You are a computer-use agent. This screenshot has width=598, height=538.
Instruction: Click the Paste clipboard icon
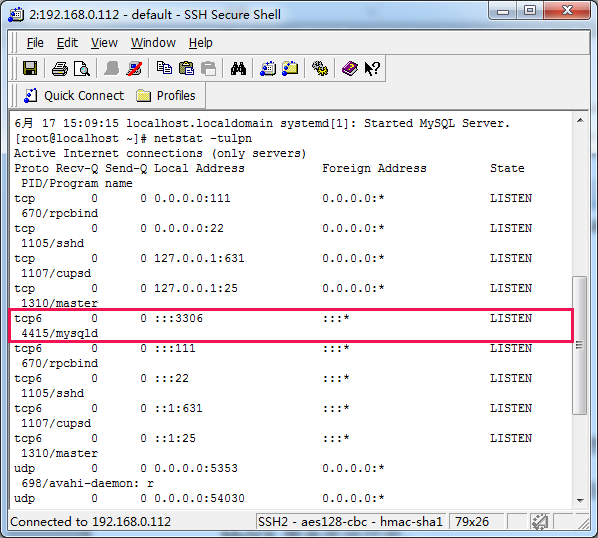[186, 69]
